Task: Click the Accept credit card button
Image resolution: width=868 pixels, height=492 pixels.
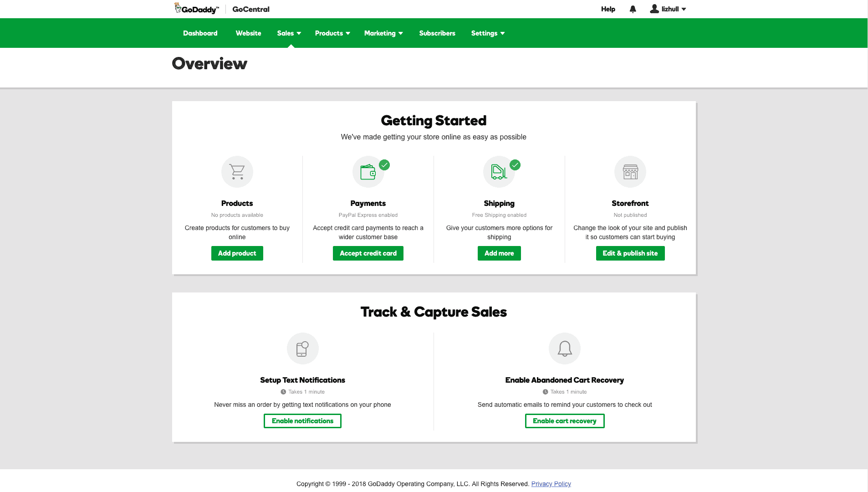Action: pos(368,253)
